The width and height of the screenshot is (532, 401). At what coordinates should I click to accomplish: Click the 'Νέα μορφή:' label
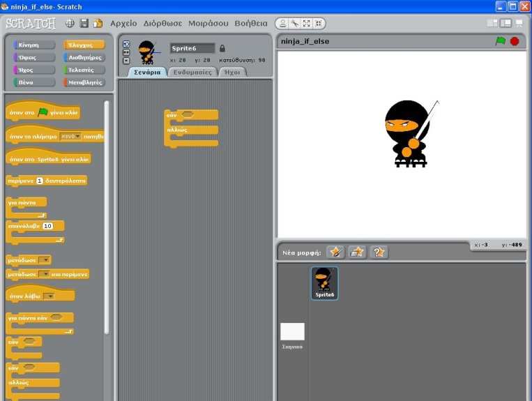[302, 252]
